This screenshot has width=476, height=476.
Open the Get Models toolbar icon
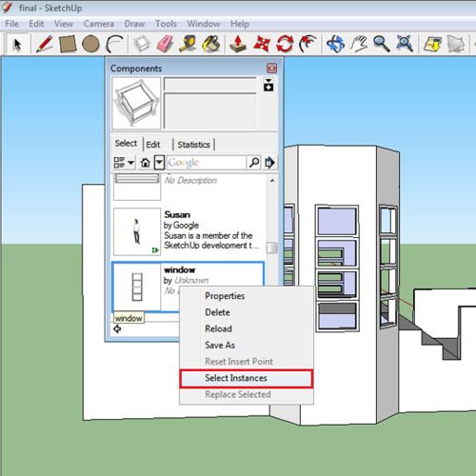[432, 44]
